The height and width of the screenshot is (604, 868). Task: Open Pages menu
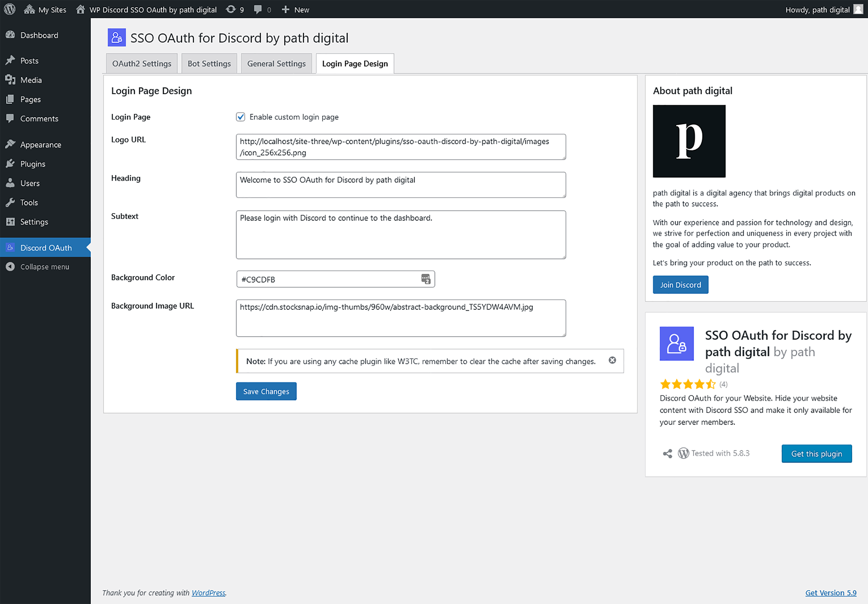(x=45, y=99)
